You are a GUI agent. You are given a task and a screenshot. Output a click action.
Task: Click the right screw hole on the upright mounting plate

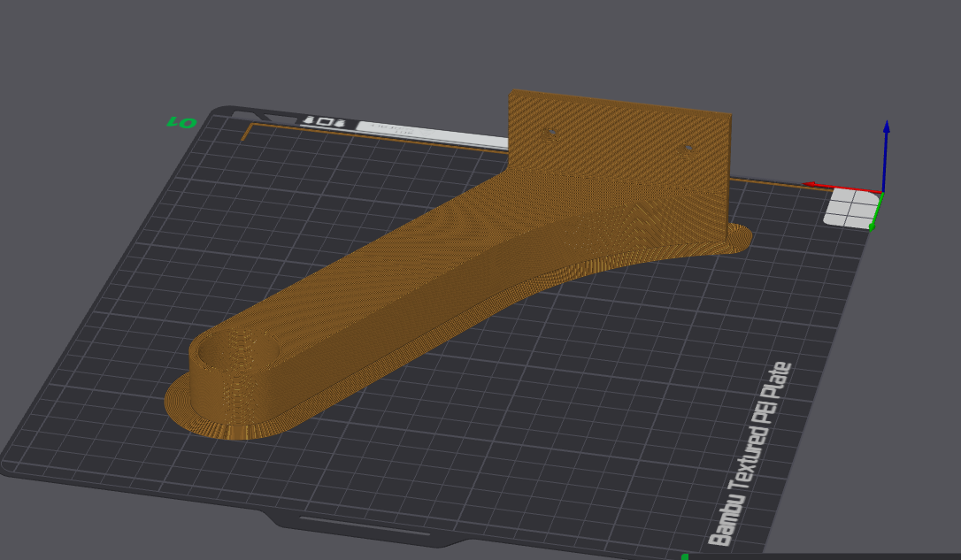687,149
